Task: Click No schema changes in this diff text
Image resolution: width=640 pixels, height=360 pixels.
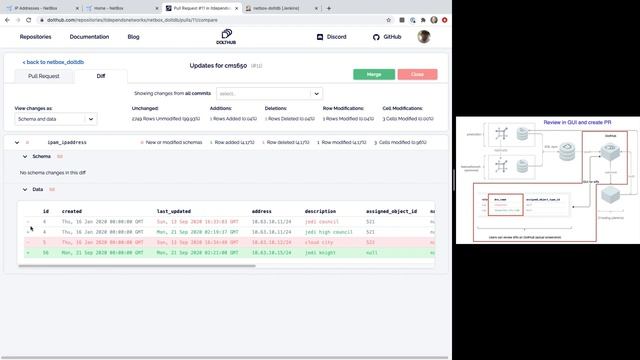Action: click(53, 173)
